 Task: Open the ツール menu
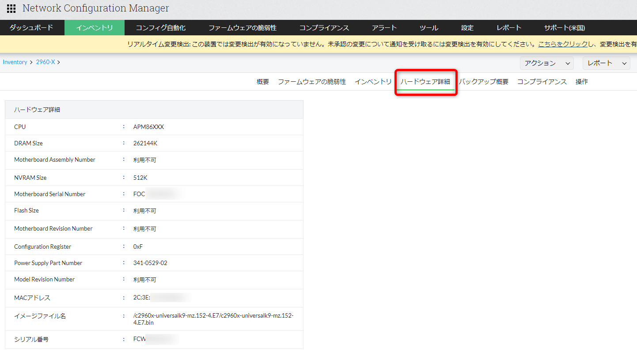click(x=429, y=28)
